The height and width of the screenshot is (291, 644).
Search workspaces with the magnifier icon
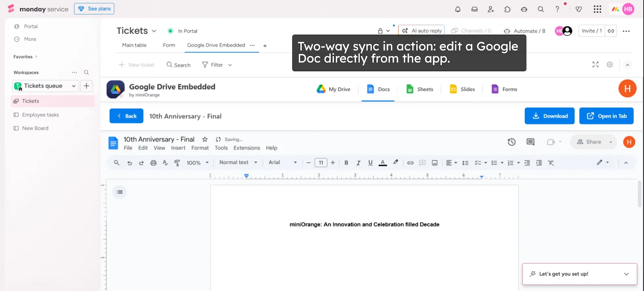coord(86,72)
